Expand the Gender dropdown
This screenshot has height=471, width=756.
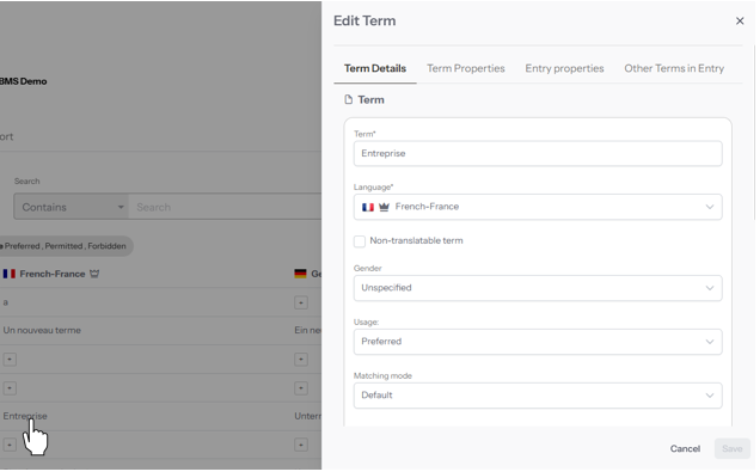537,288
